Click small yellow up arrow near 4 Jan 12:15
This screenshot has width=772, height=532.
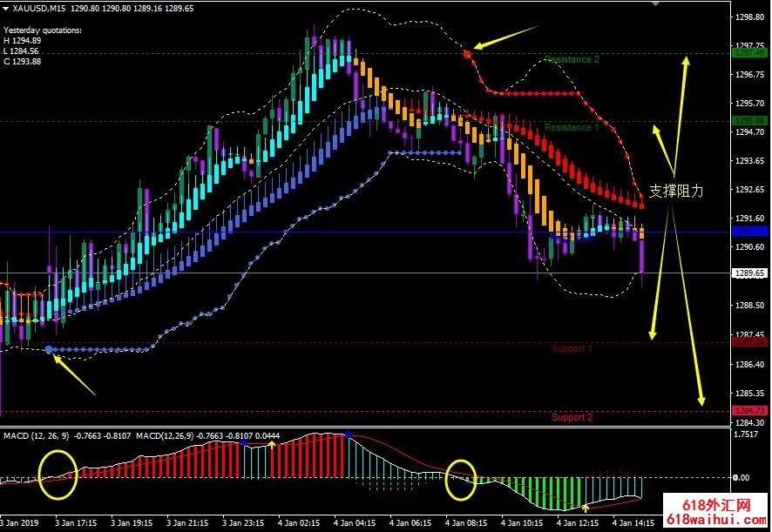click(x=586, y=507)
